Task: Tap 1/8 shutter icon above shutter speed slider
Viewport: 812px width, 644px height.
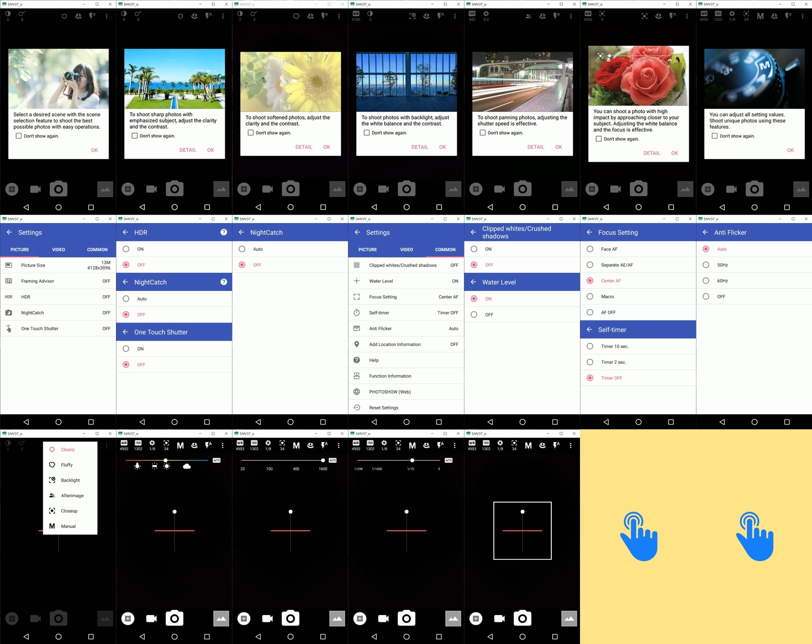Action: [384, 445]
